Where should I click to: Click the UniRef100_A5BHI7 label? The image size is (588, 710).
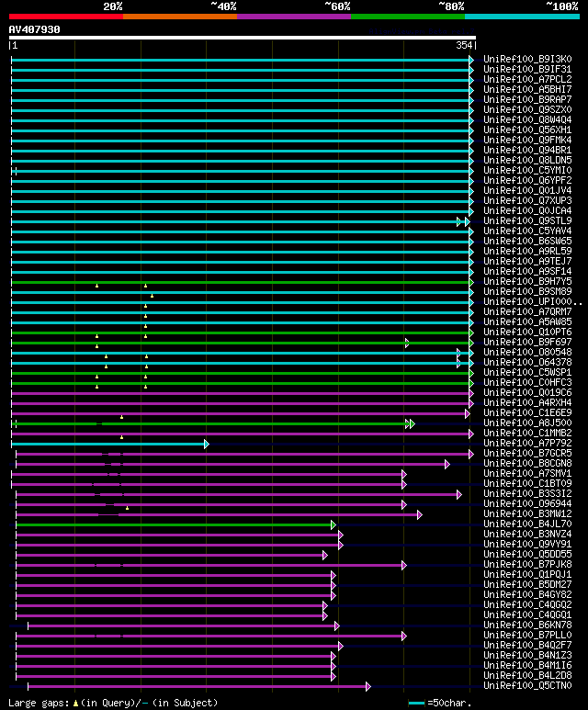[x=527, y=90]
